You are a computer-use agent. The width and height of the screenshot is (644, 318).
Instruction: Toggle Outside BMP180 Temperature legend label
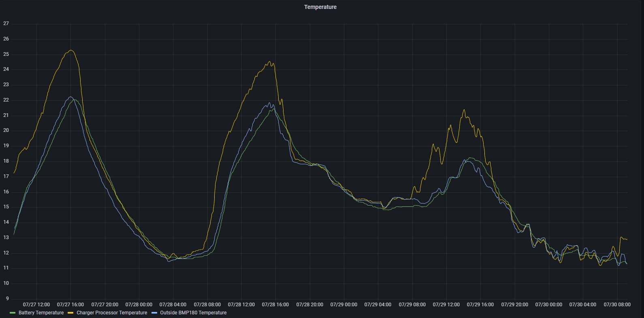tap(193, 313)
